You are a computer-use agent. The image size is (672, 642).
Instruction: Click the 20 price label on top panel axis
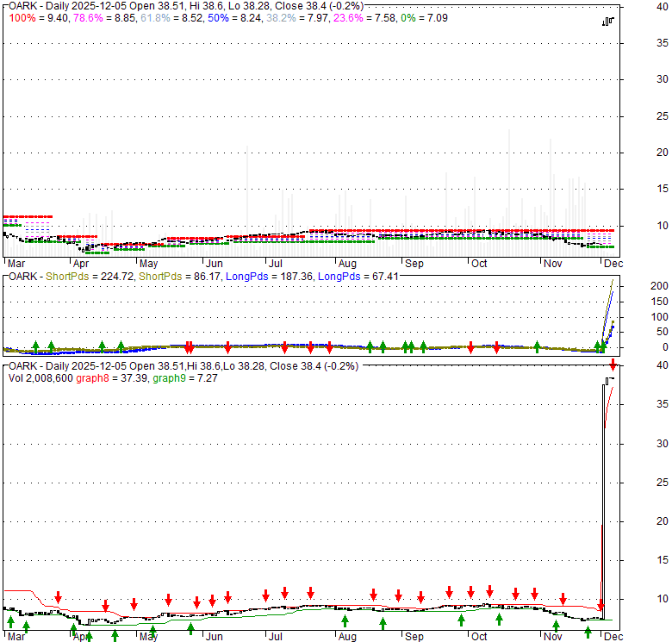coord(663,153)
